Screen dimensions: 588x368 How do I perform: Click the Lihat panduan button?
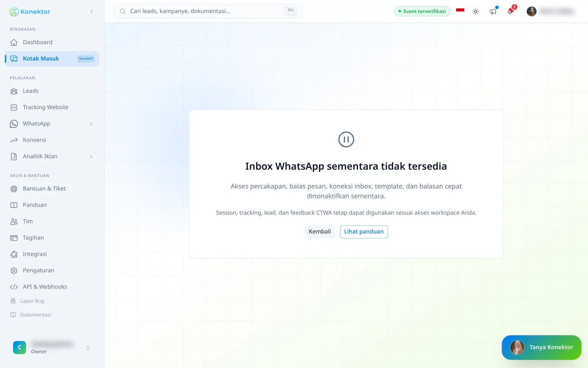click(364, 231)
